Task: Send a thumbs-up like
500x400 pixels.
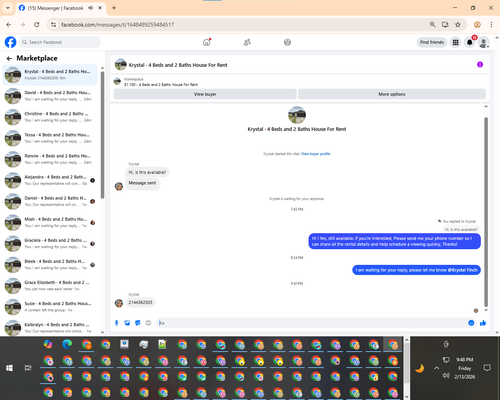Action: [x=483, y=323]
